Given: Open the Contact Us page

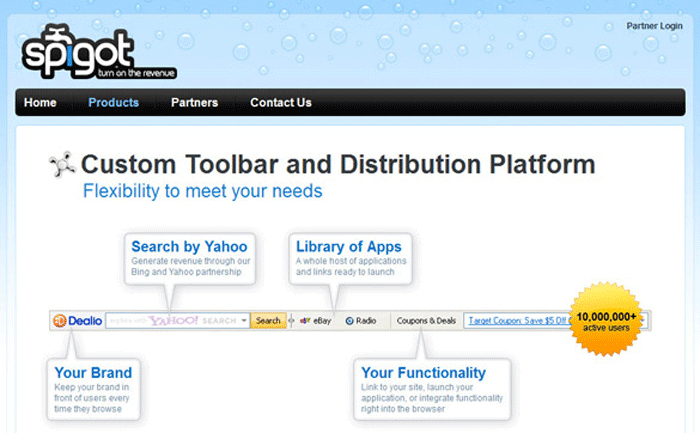Looking at the screenshot, I should pos(280,103).
